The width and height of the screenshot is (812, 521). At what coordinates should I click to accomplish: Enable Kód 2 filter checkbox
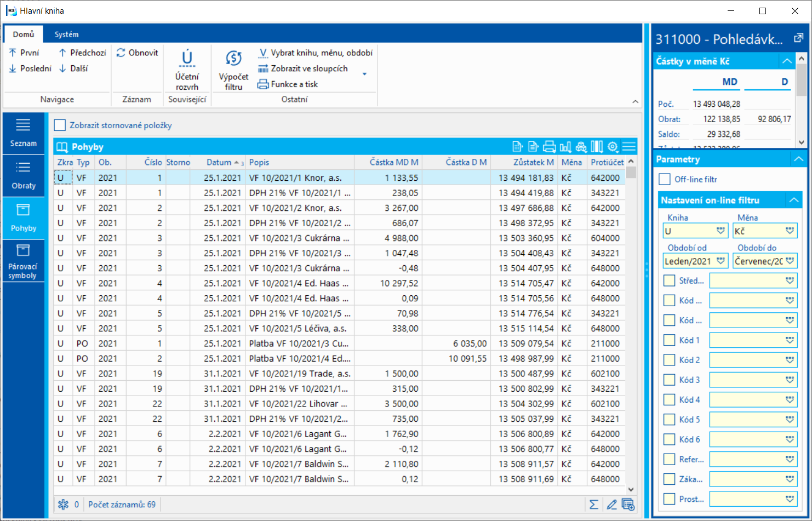tap(669, 360)
